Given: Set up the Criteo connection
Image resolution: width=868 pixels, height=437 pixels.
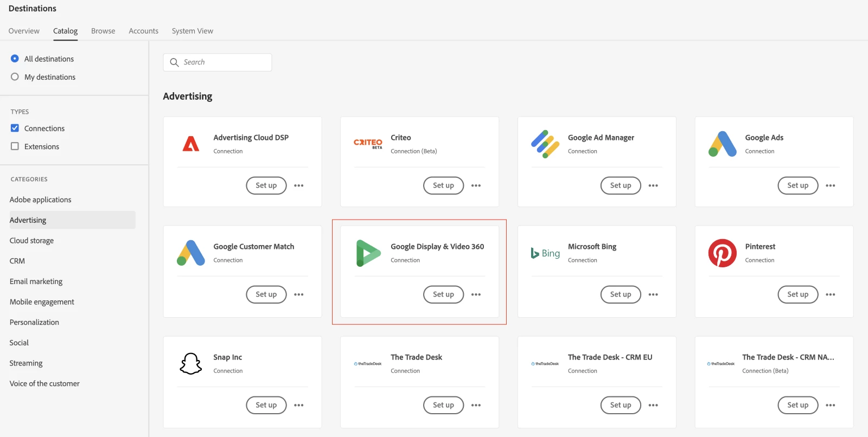Looking at the screenshot, I should pyautogui.click(x=443, y=185).
